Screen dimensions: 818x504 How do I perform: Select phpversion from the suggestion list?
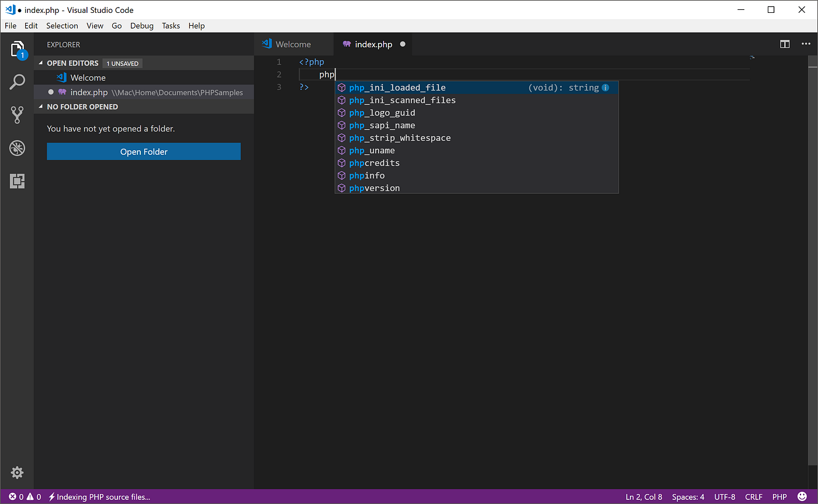point(374,187)
